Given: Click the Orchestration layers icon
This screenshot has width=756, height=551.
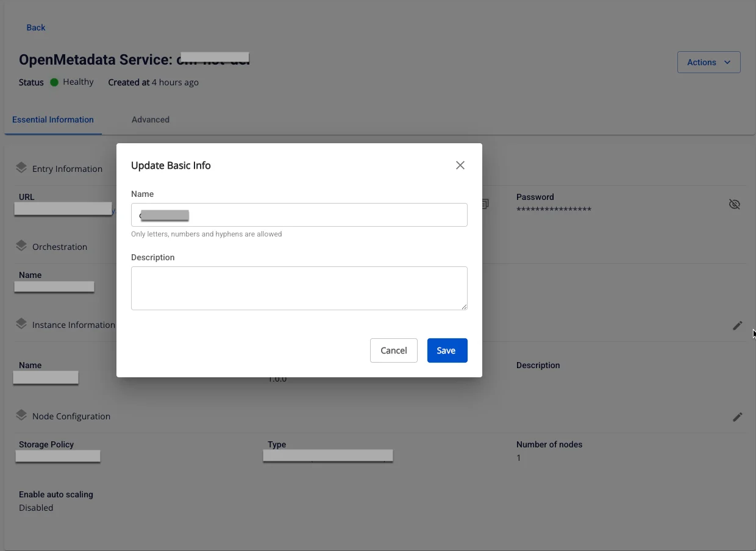Looking at the screenshot, I should coord(21,246).
